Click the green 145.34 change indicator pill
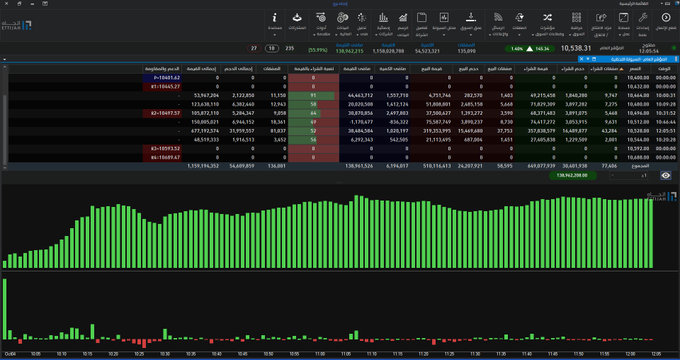Viewport: 680px width, 360px height. click(530, 49)
